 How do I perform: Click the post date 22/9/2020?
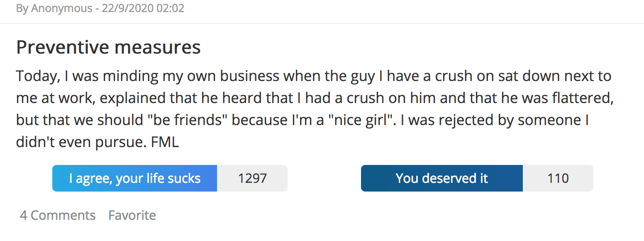pos(128,8)
